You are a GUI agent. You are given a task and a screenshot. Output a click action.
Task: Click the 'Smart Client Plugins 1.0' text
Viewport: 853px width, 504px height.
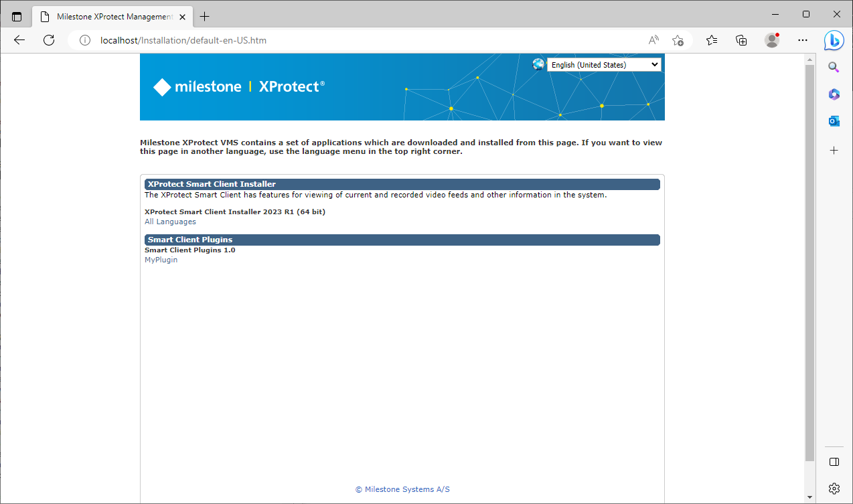point(190,250)
